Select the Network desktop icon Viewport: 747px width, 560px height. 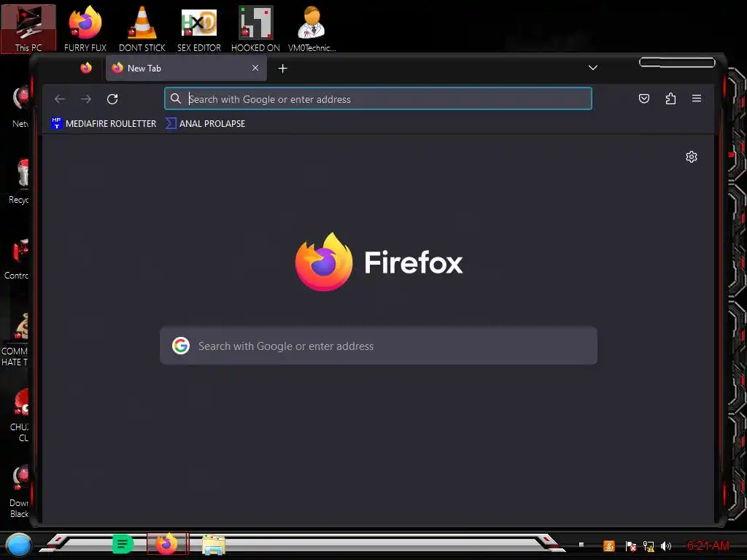pos(20,107)
